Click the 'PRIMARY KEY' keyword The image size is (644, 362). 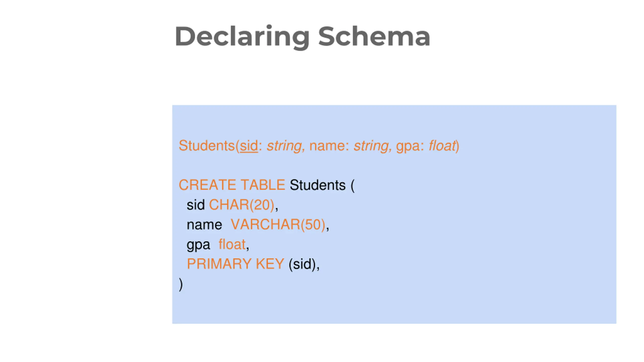pyautogui.click(x=235, y=264)
